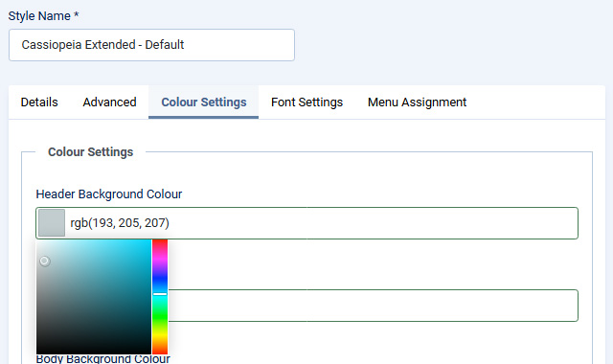Focus the Style Name text field
Viewport: 613px width, 364px height.
[151, 45]
